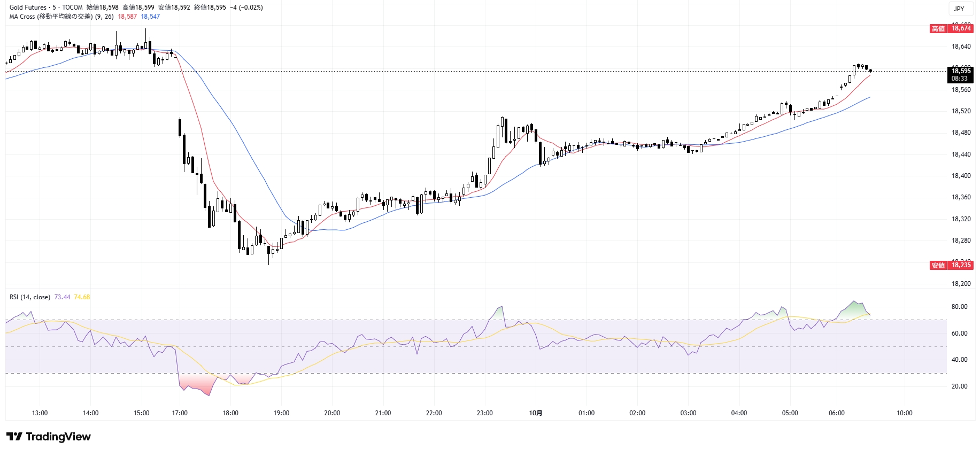
Task: Click the 20.00 level on RSI scale
Action: [x=959, y=386]
